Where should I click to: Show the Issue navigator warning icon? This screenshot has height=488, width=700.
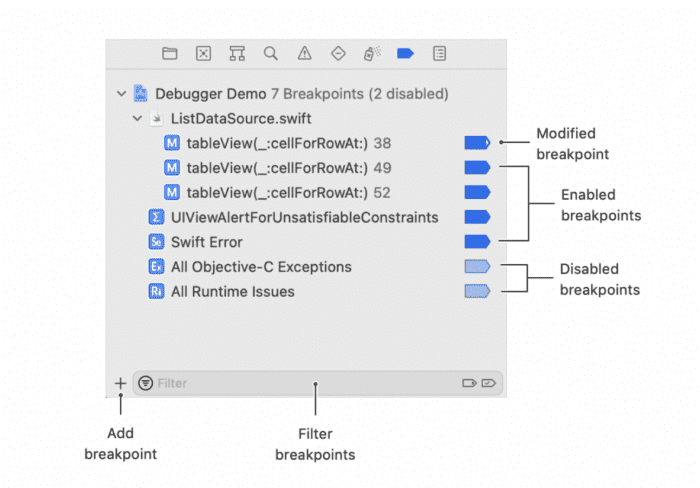click(x=304, y=54)
